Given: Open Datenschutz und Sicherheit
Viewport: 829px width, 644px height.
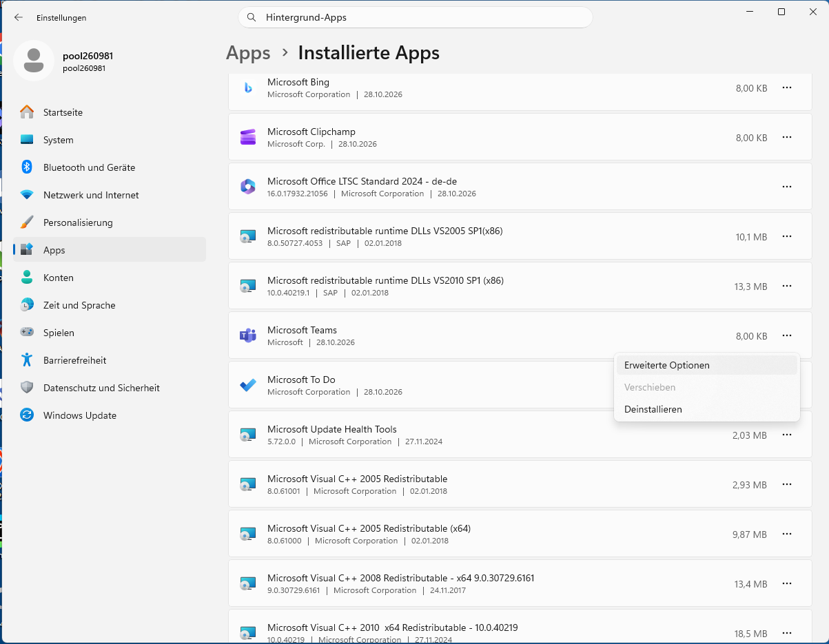Looking at the screenshot, I should pyautogui.click(x=110, y=388).
